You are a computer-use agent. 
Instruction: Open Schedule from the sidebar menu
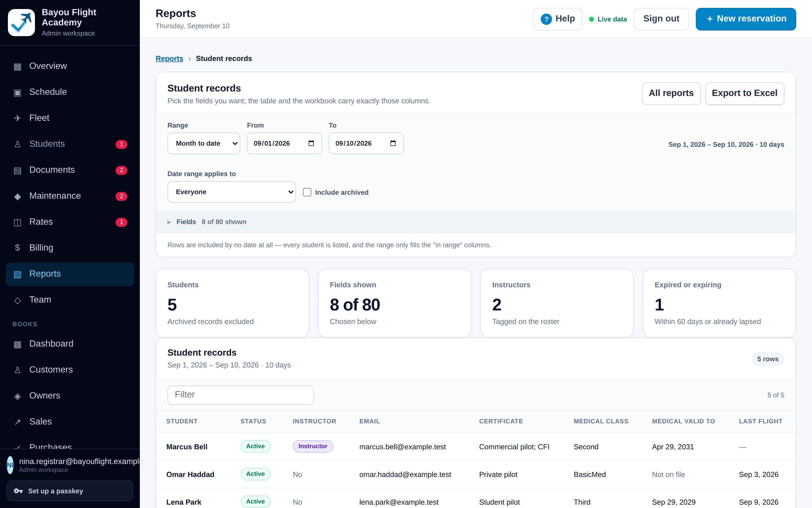point(70,92)
